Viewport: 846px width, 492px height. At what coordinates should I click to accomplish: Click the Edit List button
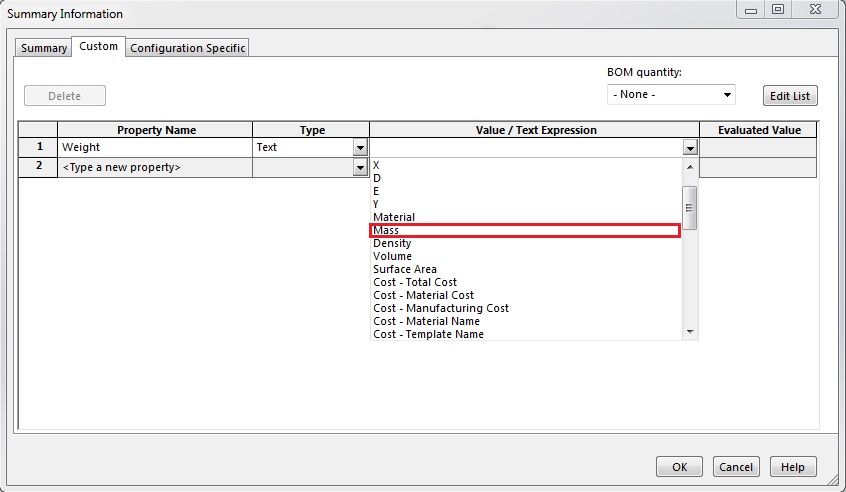click(789, 96)
